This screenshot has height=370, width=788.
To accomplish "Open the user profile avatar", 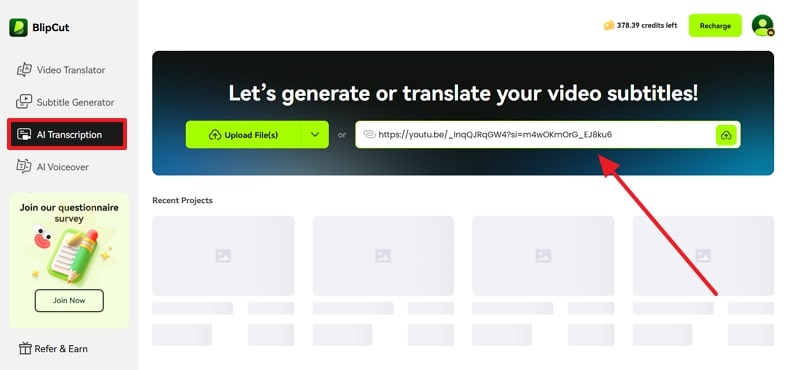I will (762, 25).
